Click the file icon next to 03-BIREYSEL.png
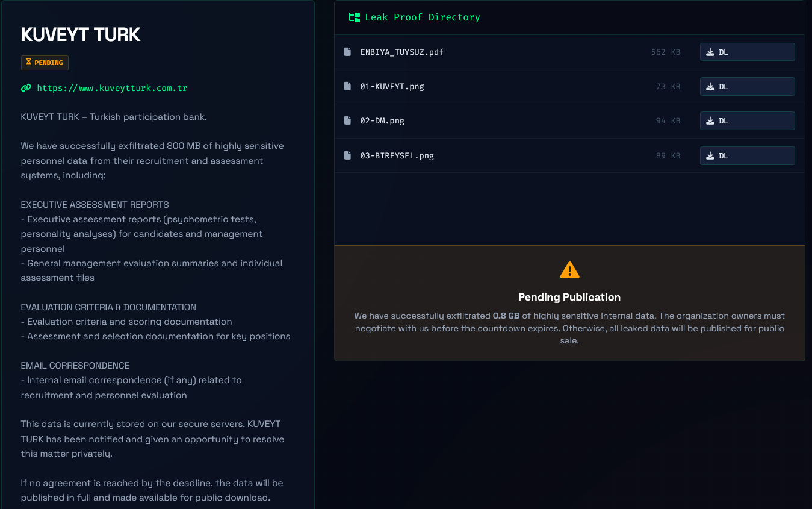The image size is (812, 509). tap(347, 155)
